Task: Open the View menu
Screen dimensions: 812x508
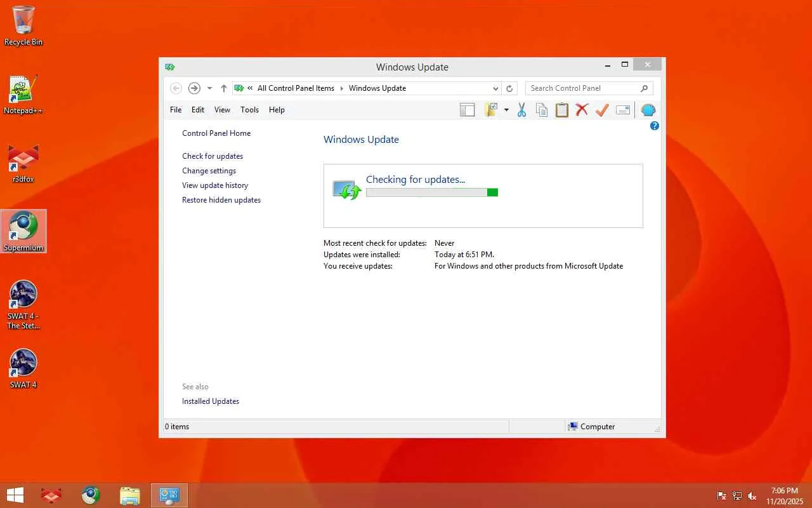Action: 222,110
